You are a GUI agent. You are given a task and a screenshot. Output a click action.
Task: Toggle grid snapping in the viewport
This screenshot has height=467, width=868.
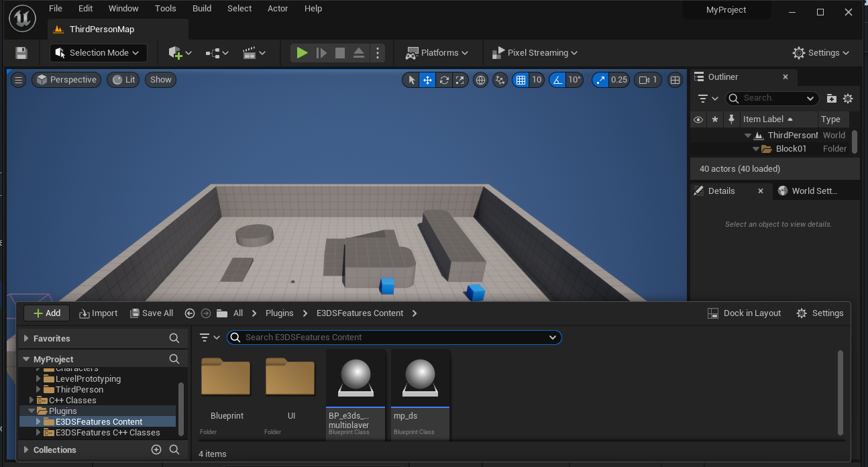[521, 80]
